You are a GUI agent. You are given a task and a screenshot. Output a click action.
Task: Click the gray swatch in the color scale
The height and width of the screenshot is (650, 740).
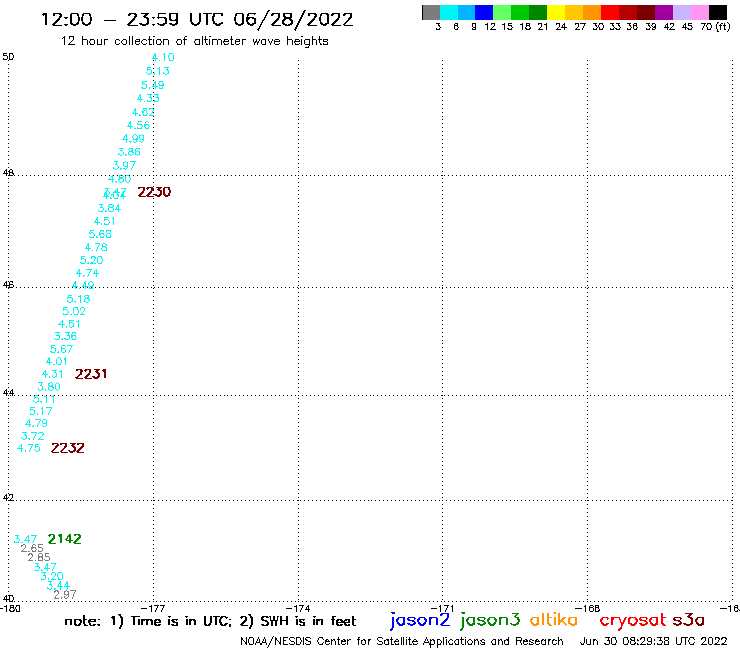pyautogui.click(x=431, y=12)
